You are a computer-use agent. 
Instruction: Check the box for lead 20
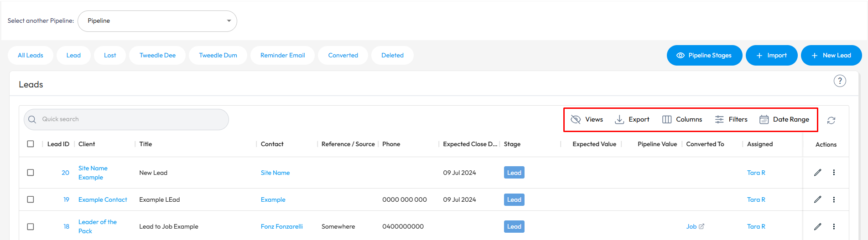point(31,173)
